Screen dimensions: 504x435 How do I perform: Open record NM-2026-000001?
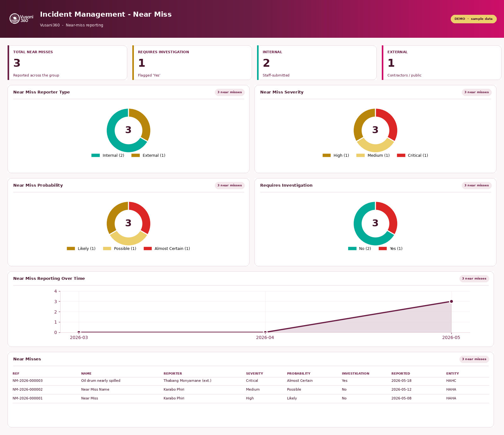28,398
